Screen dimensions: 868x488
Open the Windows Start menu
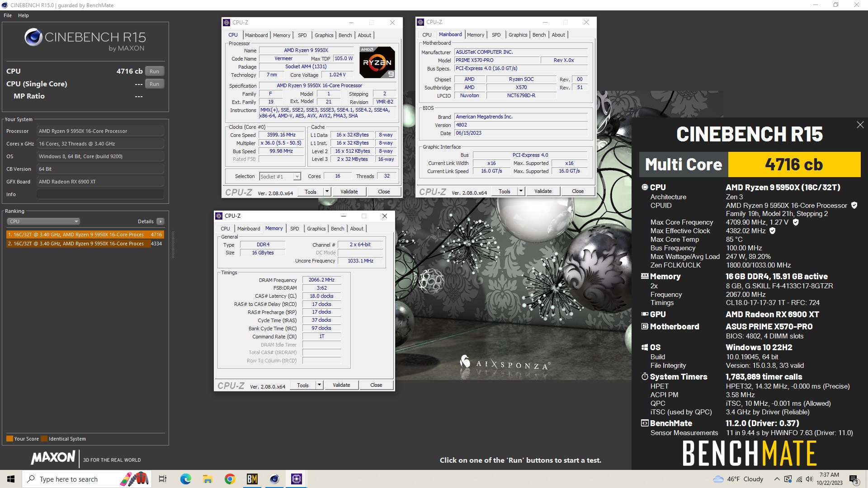[x=11, y=479]
